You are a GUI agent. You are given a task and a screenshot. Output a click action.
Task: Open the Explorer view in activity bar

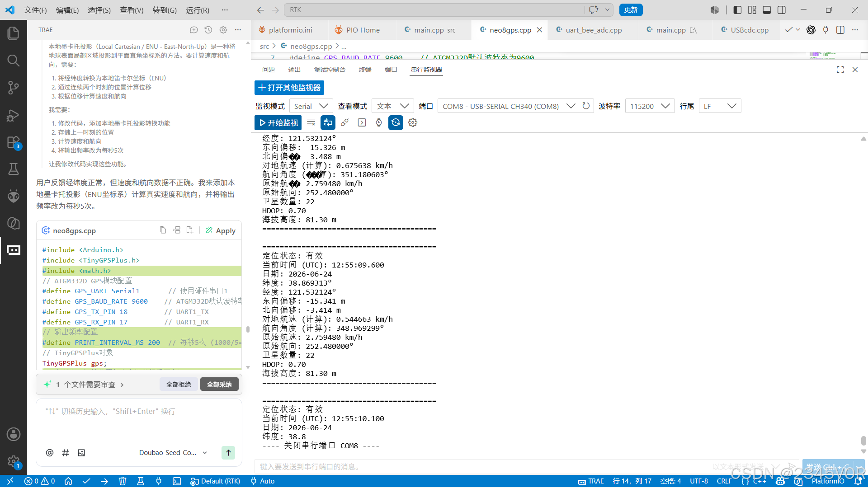14,33
